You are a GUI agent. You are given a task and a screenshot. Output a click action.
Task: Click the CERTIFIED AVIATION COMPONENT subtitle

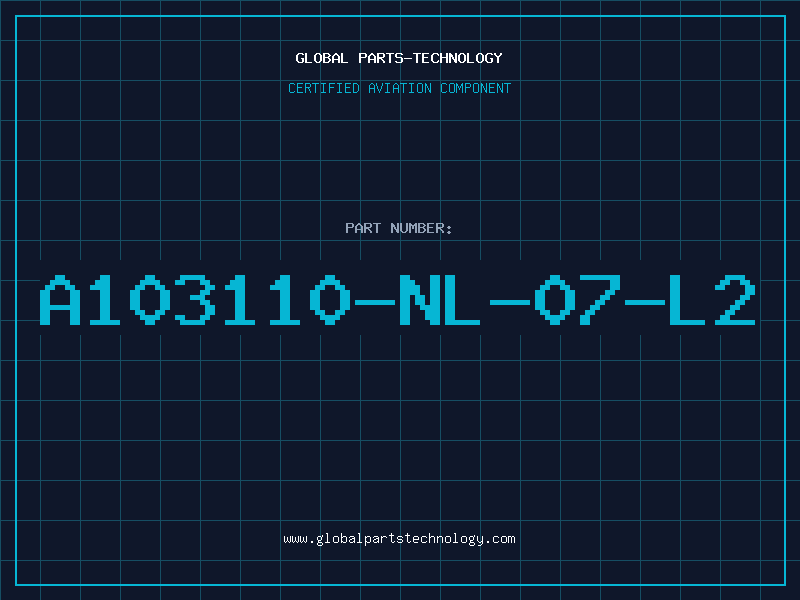click(399, 88)
